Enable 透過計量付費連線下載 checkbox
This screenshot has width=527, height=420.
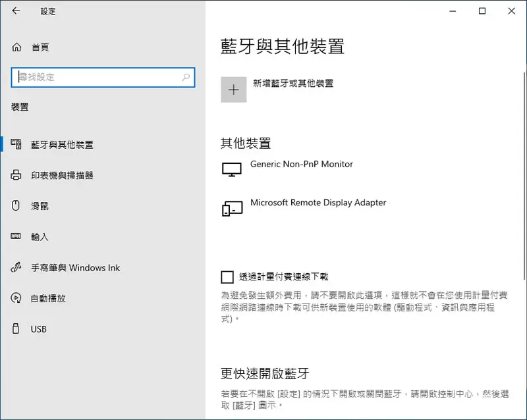pos(227,277)
